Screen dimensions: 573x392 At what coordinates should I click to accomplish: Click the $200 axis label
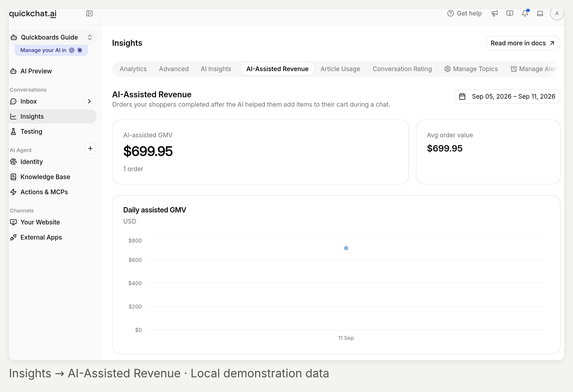(x=135, y=307)
